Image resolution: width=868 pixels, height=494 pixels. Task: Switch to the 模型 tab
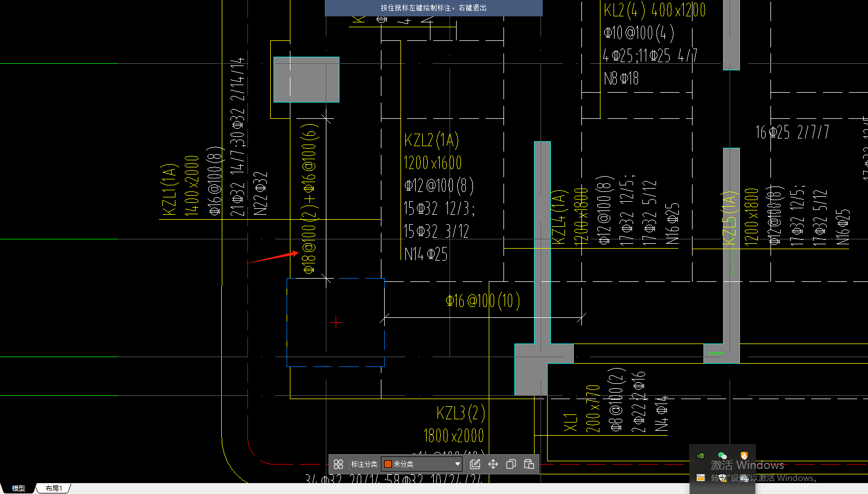point(19,488)
